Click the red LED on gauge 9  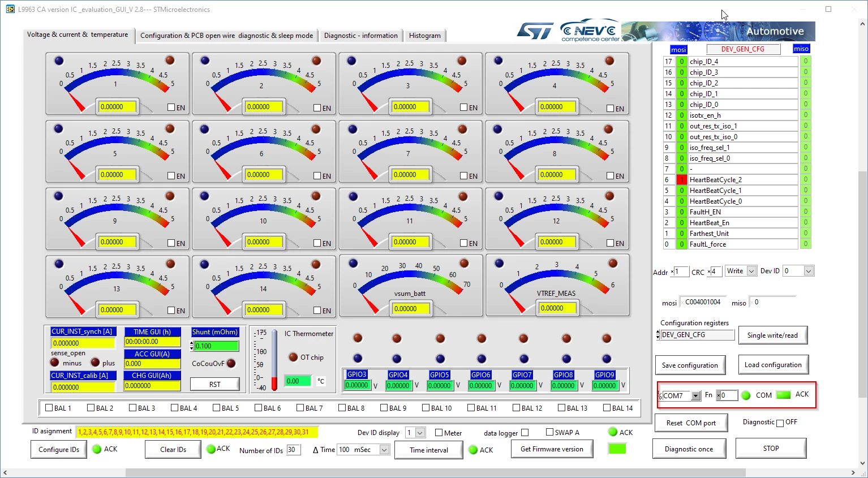point(170,196)
